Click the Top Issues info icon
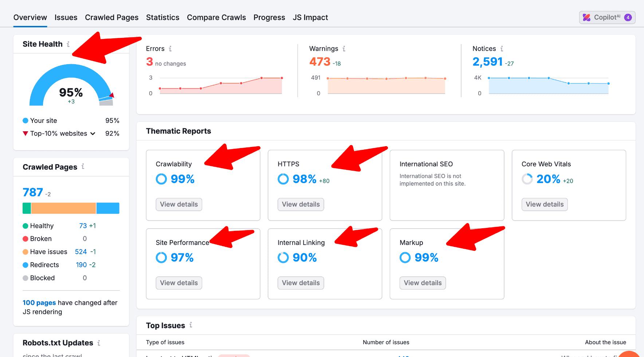644x357 pixels. (191, 325)
